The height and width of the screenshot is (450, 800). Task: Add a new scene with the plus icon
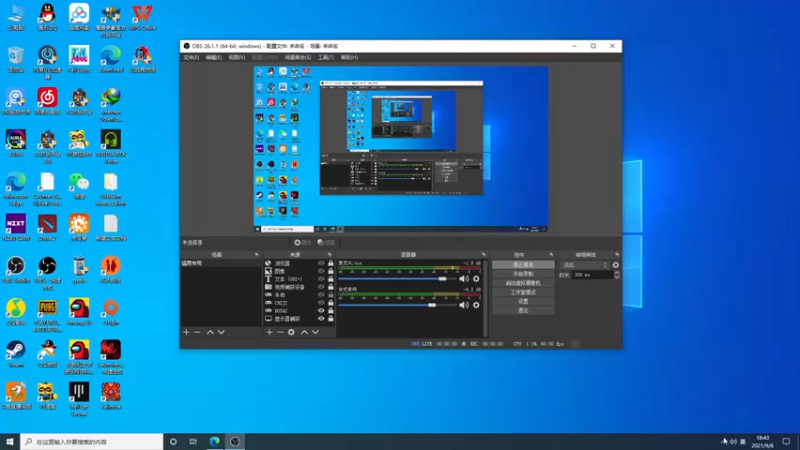click(x=186, y=332)
